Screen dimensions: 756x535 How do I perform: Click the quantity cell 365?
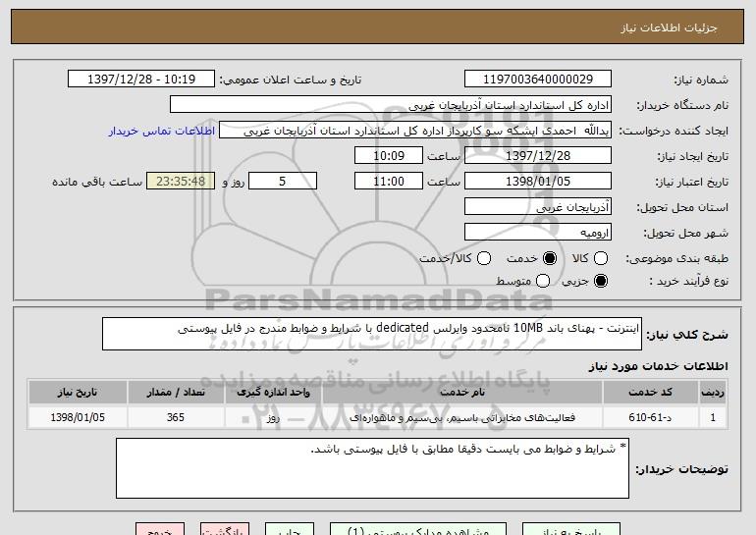(x=176, y=417)
